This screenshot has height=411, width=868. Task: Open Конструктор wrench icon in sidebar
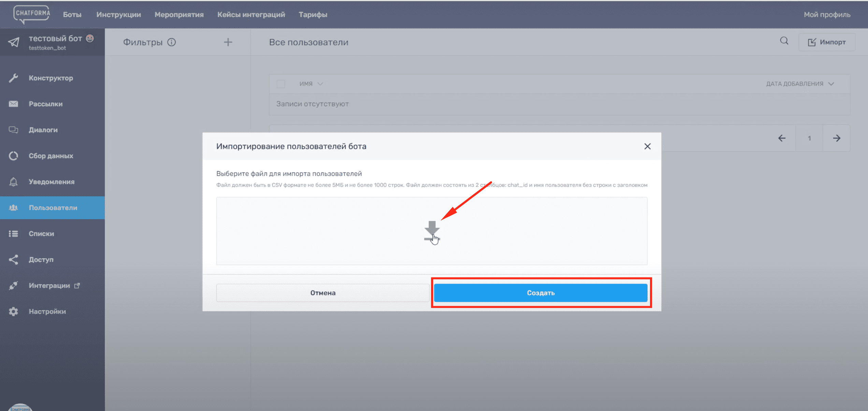(x=14, y=78)
